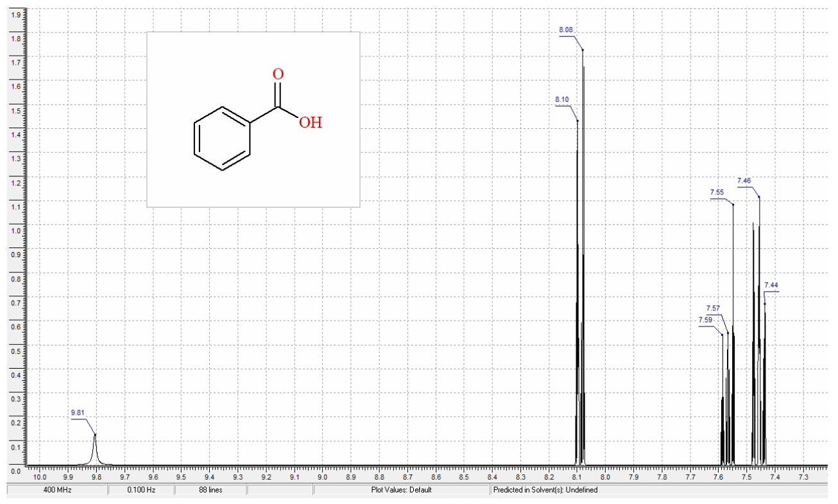The height and width of the screenshot is (504, 838).
Task: Open the Predicted in Solvent(s): Undefined setting
Action: pyautogui.click(x=546, y=489)
